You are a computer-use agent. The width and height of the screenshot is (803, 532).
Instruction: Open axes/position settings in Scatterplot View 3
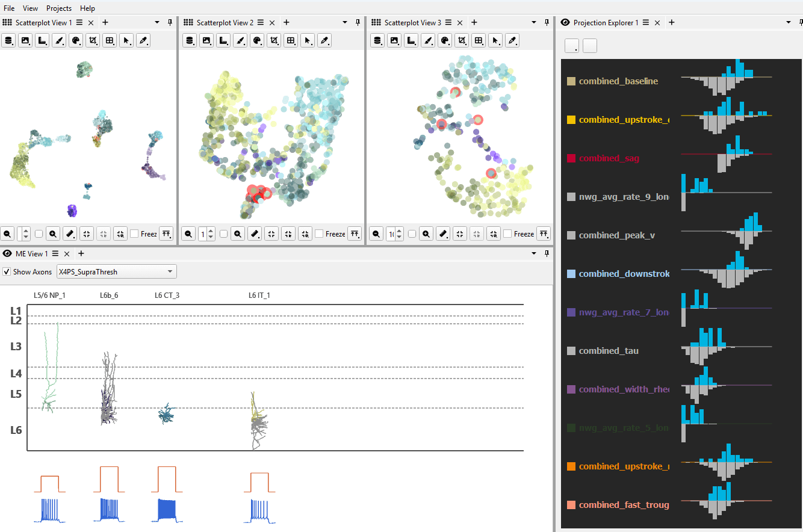pyautogui.click(x=411, y=40)
